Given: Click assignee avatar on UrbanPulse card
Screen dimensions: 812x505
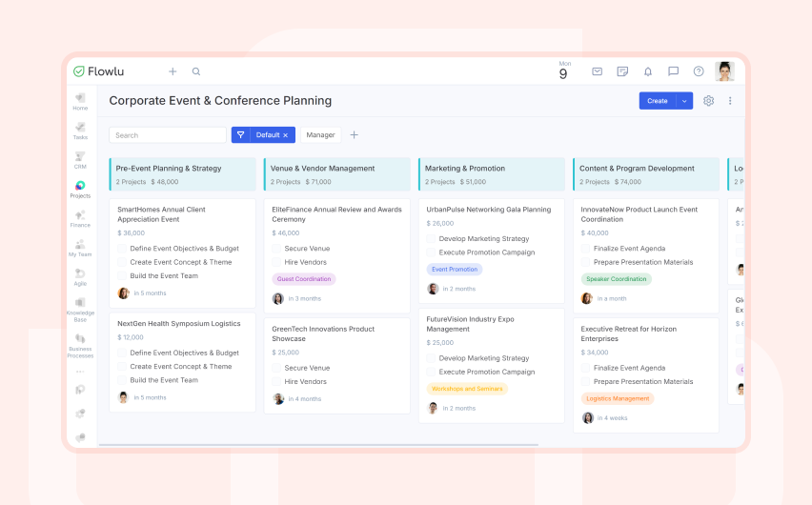Looking at the screenshot, I should point(433,289).
